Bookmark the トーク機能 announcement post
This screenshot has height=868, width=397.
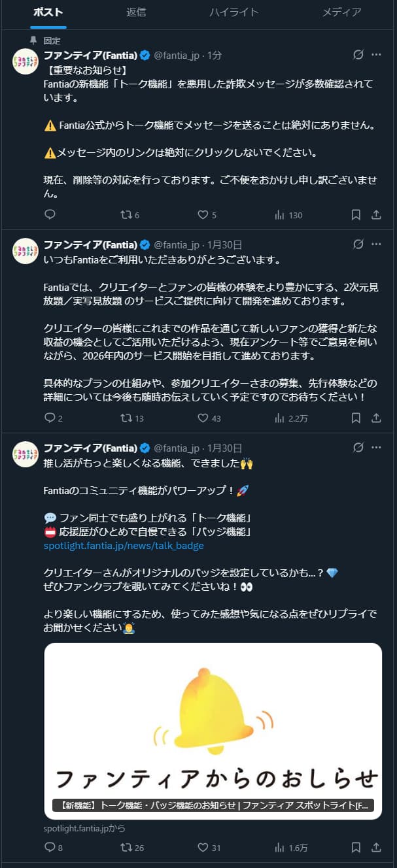click(356, 847)
